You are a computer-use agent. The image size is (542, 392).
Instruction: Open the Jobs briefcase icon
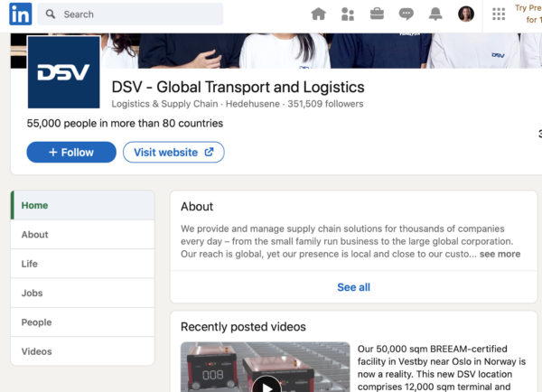pyautogui.click(x=377, y=14)
